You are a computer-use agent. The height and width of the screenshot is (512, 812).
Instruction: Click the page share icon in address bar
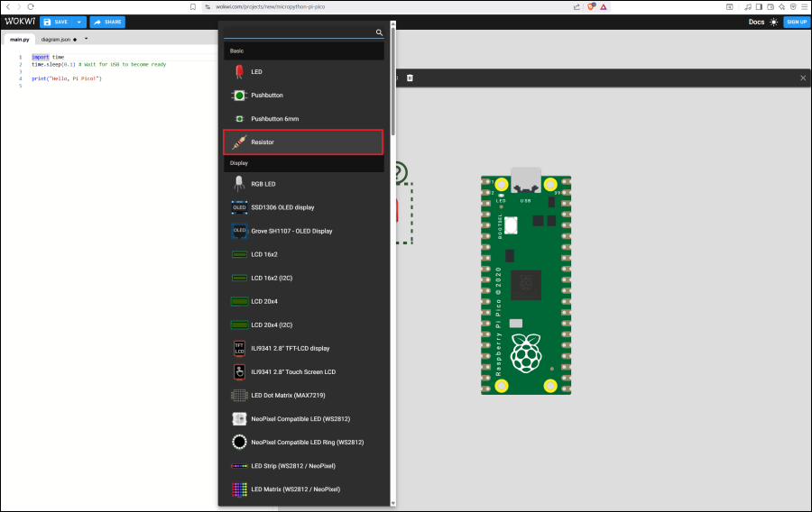tap(577, 6)
